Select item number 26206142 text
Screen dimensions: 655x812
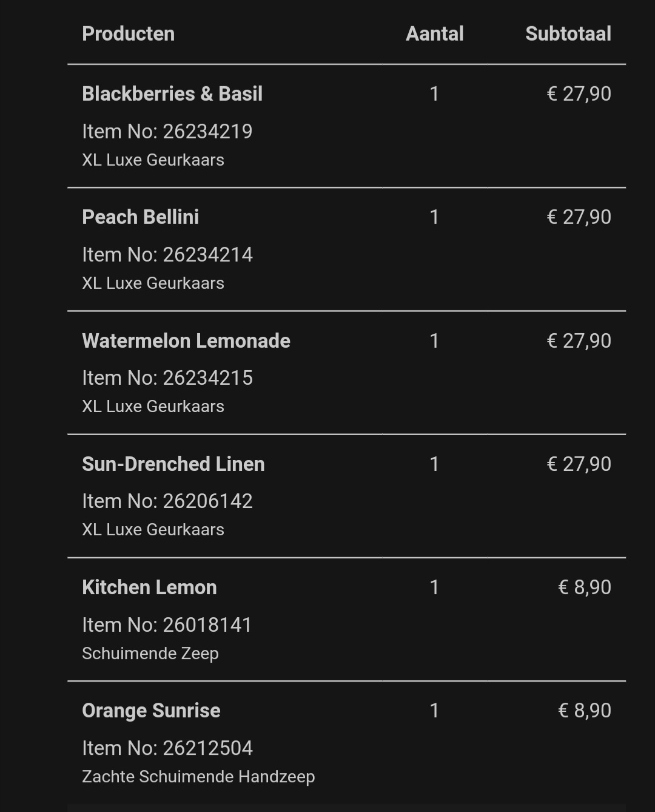(167, 501)
